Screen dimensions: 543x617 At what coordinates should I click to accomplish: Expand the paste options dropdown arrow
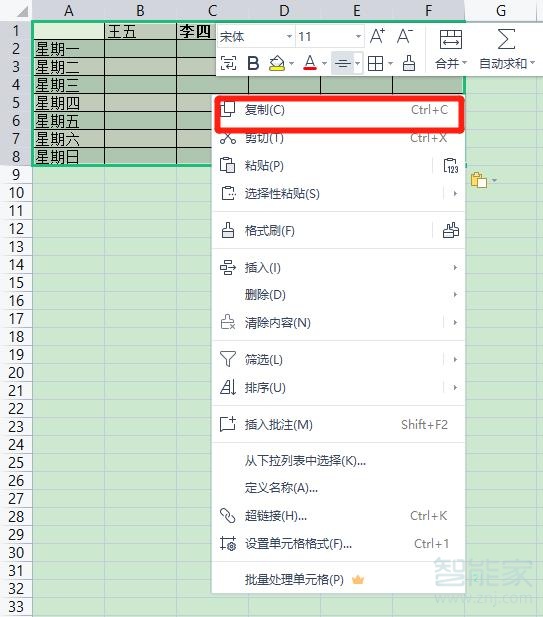pos(495,180)
